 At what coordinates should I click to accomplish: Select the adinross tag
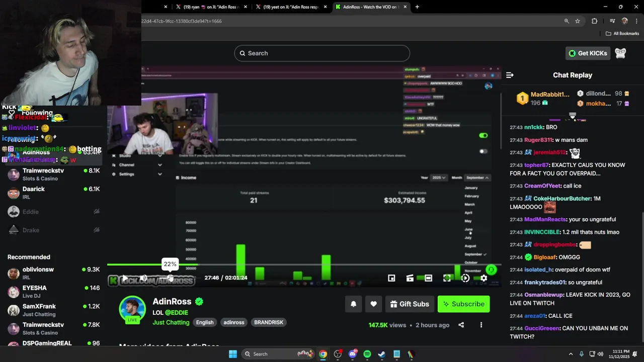tap(234, 322)
